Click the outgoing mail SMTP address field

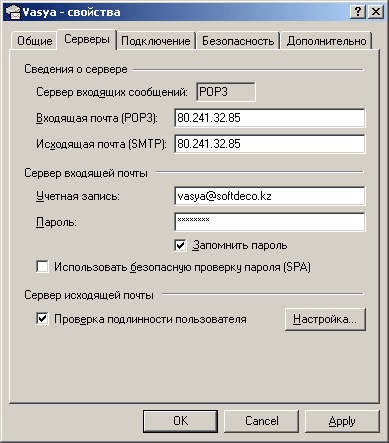click(x=270, y=144)
